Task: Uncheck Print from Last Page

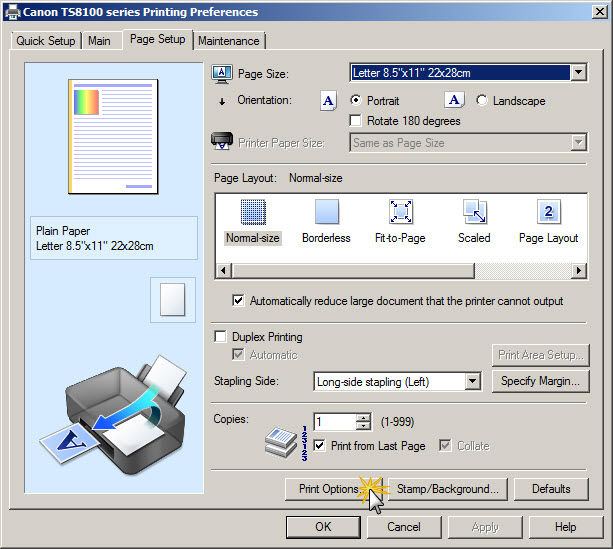Action: click(320, 446)
